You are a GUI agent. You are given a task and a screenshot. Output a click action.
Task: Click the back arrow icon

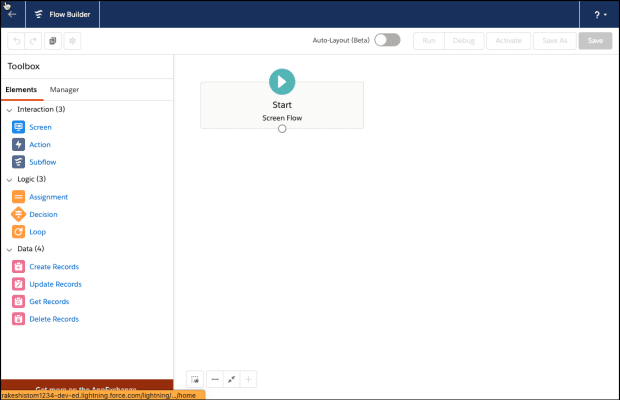(x=12, y=14)
